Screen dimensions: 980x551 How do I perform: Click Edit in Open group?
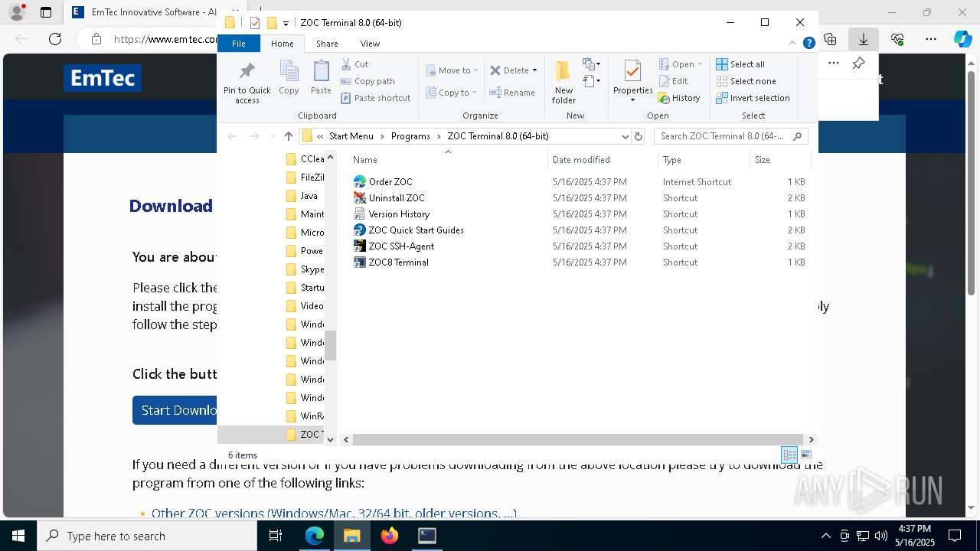(673, 81)
